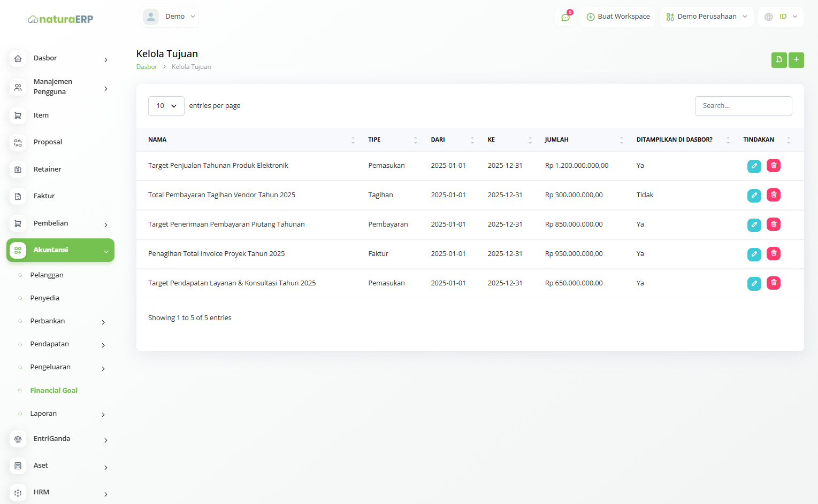Open the Retainer menu entry

coord(48,169)
